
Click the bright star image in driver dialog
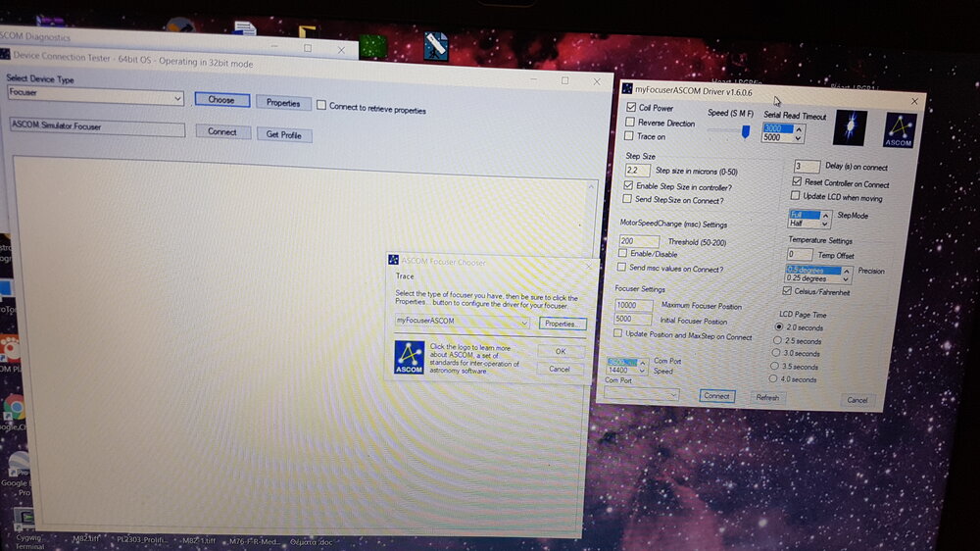[x=850, y=128]
